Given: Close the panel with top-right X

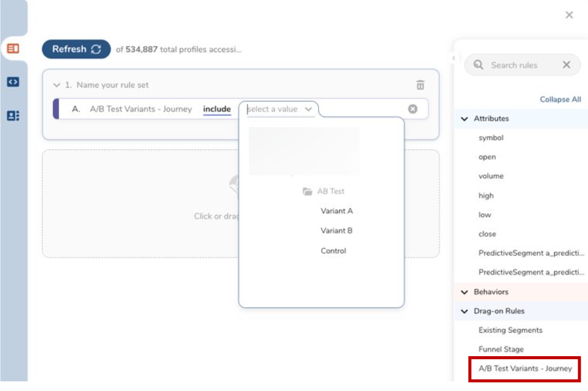Looking at the screenshot, I should click(x=569, y=15).
